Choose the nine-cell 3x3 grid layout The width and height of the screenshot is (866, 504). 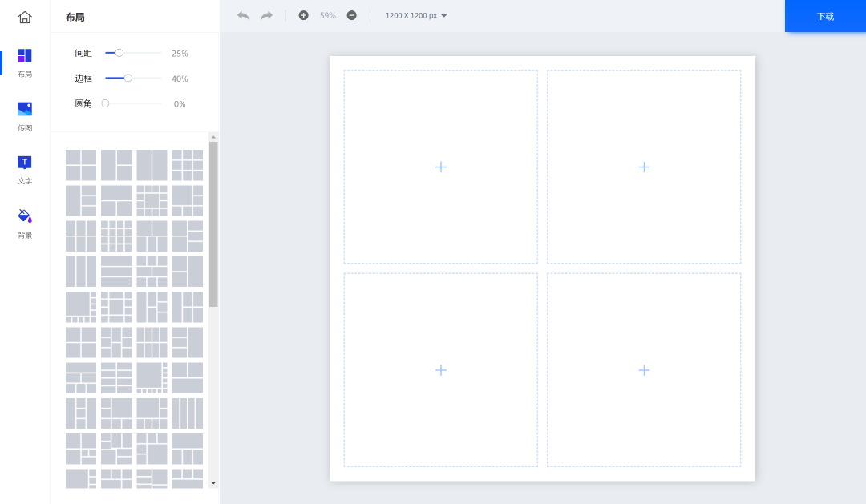pos(187,165)
